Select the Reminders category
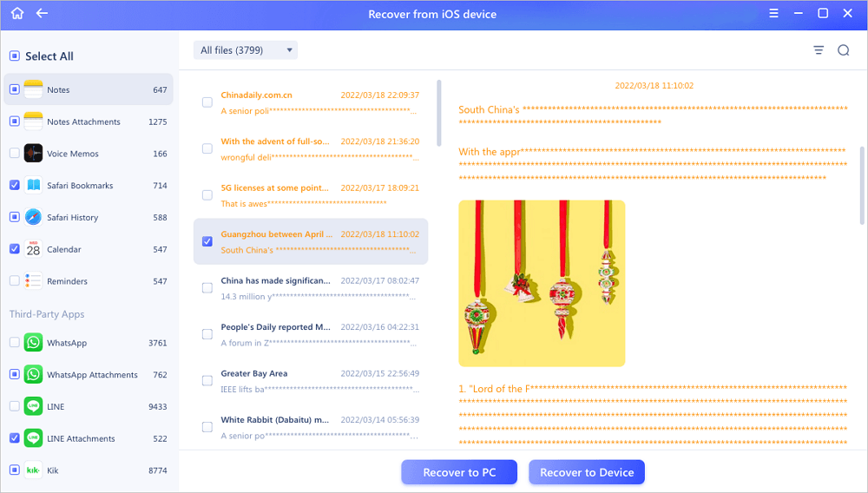Viewport: 868px width, 493px height. [x=89, y=280]
